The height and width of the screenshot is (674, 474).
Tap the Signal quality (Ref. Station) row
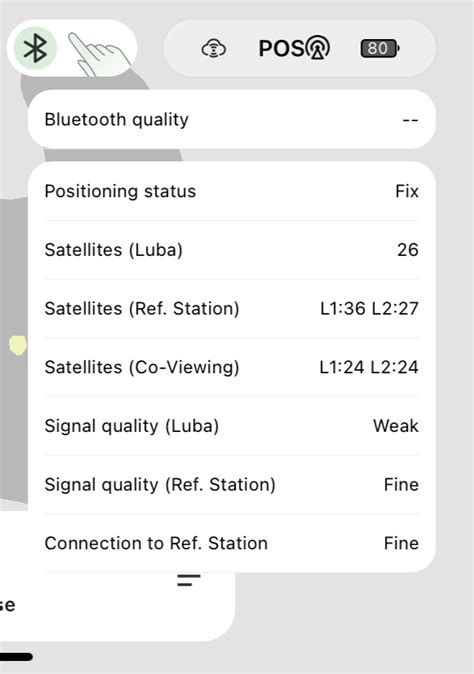(x=232, y=484)
